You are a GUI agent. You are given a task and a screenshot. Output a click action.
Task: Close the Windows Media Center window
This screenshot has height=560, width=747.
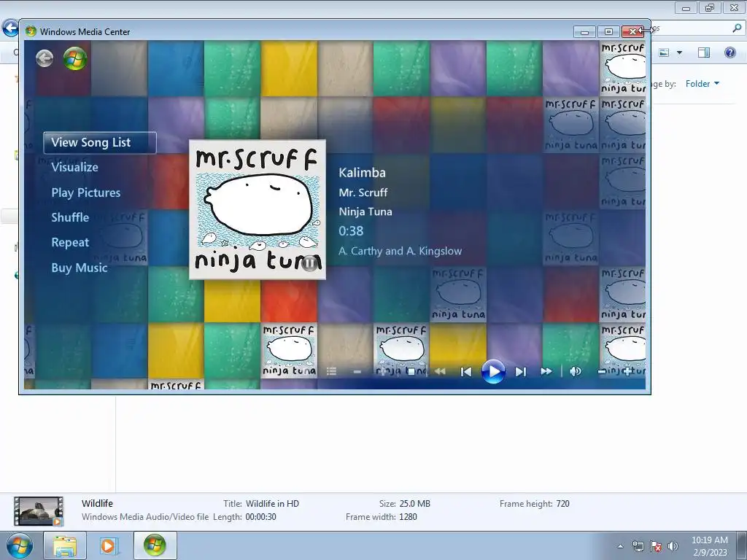pos(633,32)
